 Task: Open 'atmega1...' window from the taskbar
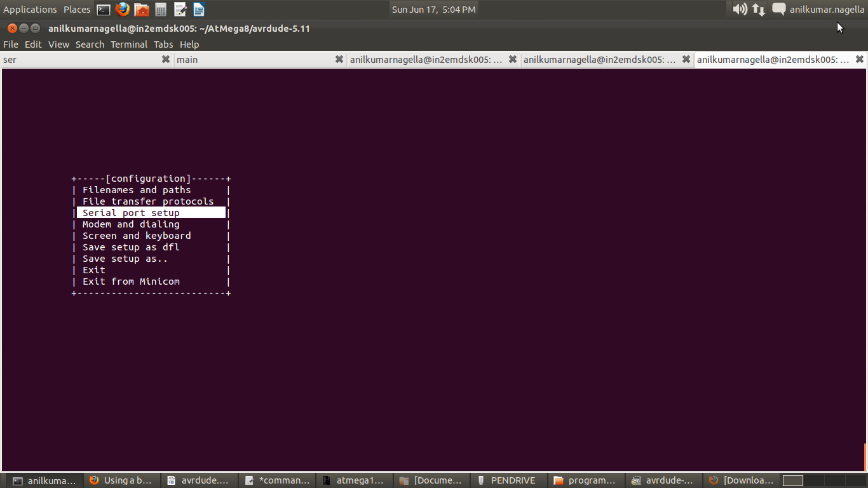[x=353, y=480]
